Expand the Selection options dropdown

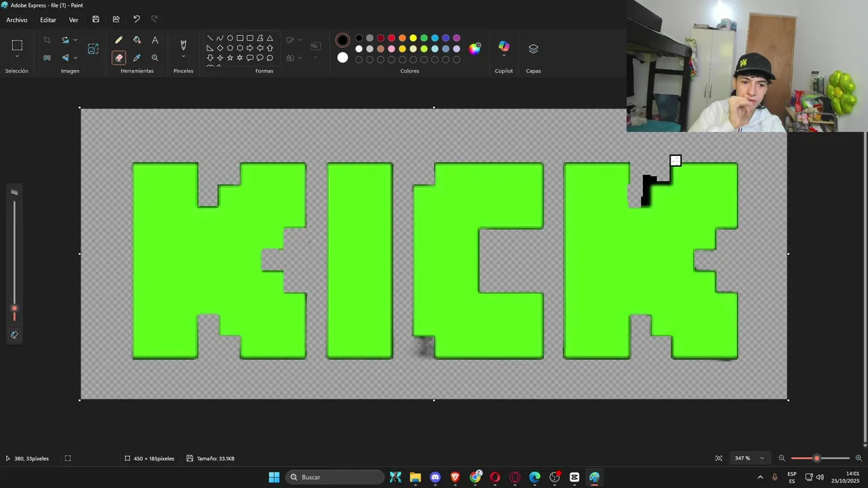pos(17,56)
